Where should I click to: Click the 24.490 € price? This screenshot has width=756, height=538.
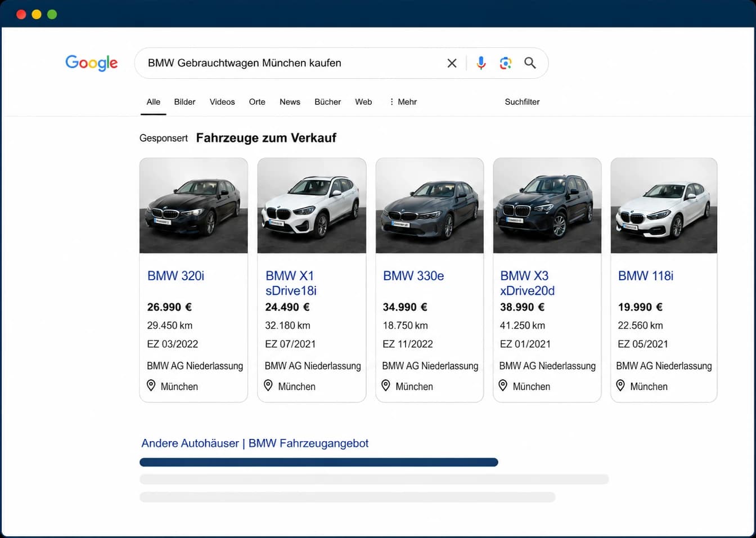tap(287, 307)
